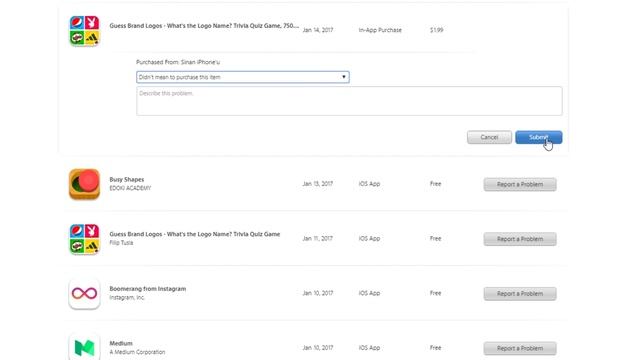Click the 'iOS App' type for Boomerang
This screenshot has width=640, height=360.
[369, 293]
